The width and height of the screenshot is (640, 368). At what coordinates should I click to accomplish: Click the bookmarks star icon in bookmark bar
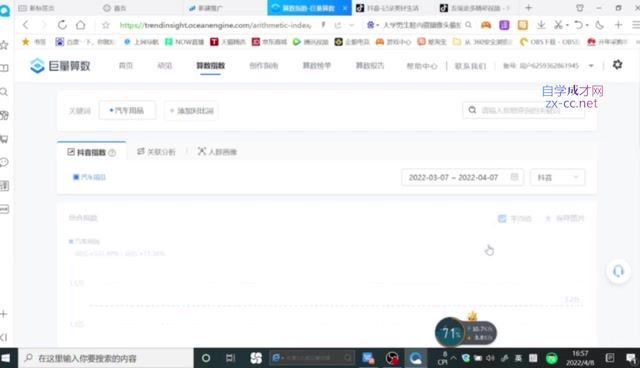point(26,42)
